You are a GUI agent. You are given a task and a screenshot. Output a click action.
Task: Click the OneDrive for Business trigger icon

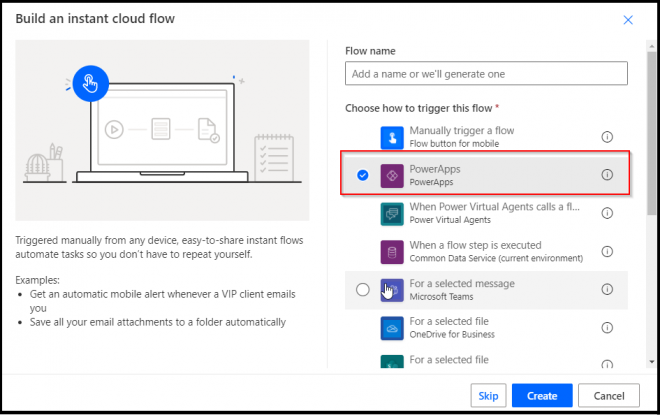[x=392, y=328]
